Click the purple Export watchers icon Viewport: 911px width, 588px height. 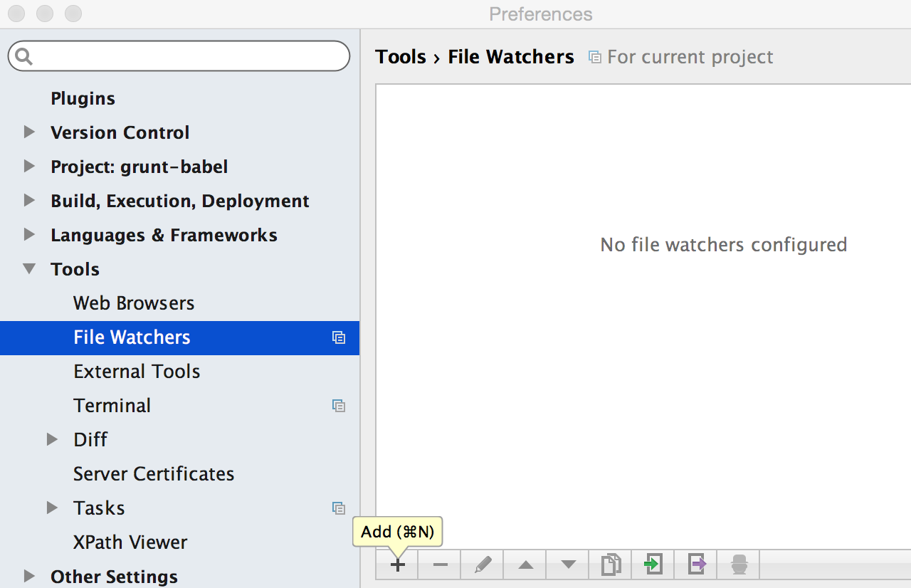pos(695,565)
